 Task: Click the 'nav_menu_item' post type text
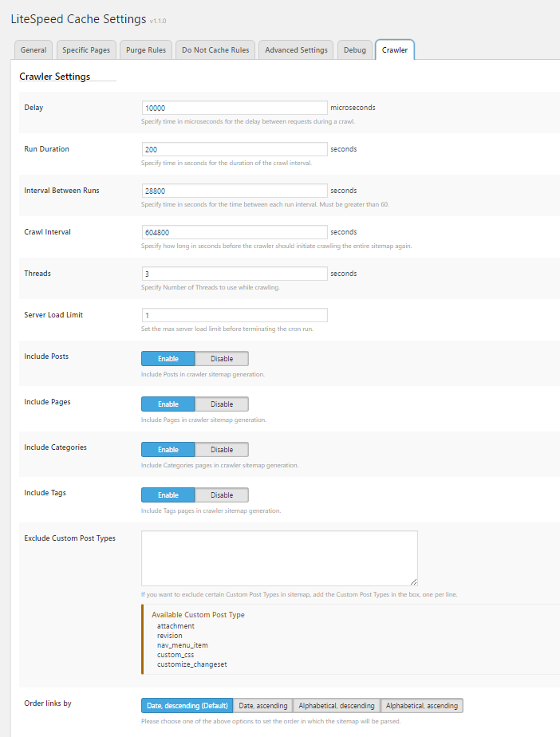point(183,645)
